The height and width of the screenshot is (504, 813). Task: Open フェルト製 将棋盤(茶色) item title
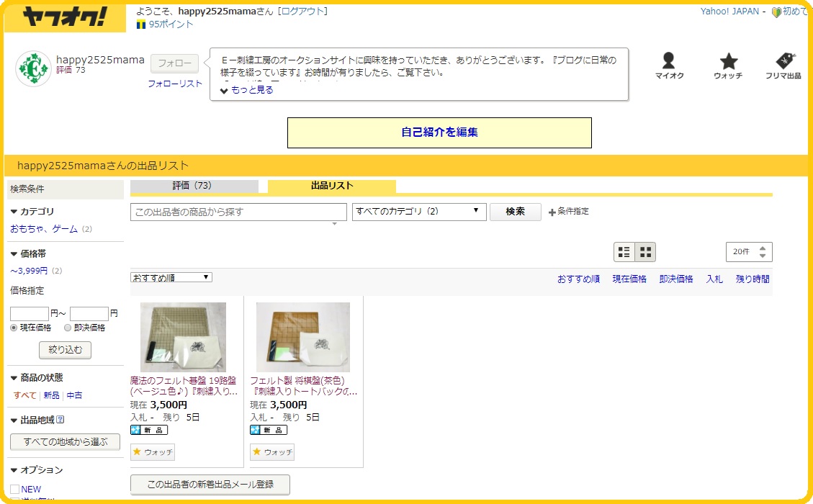(304, 387)
